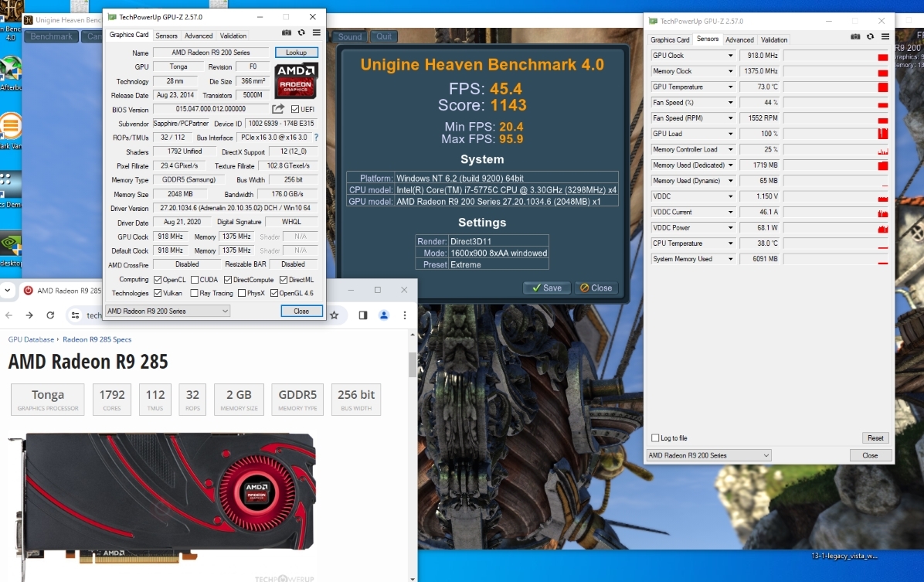Viewport: 924px width, 582px height.
Task: Open hamburger menu in Sensors window
Action: coord(885,36)
